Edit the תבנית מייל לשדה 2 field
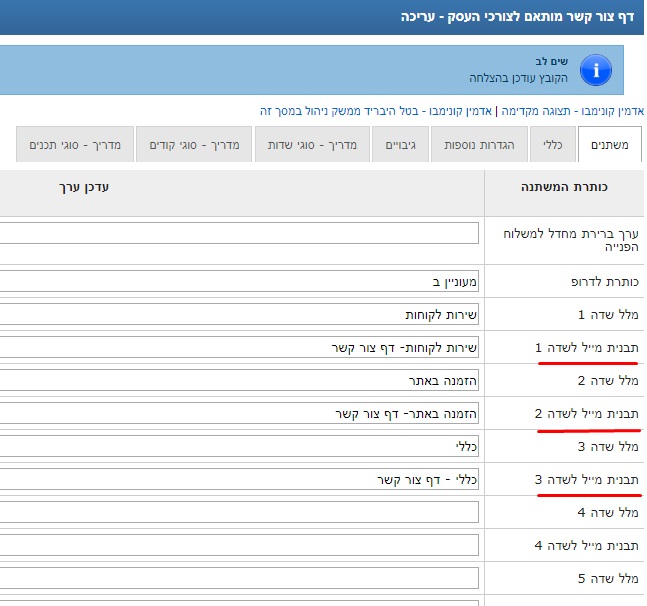This screenshot has width=647, height=606. [x=239, y=413]
